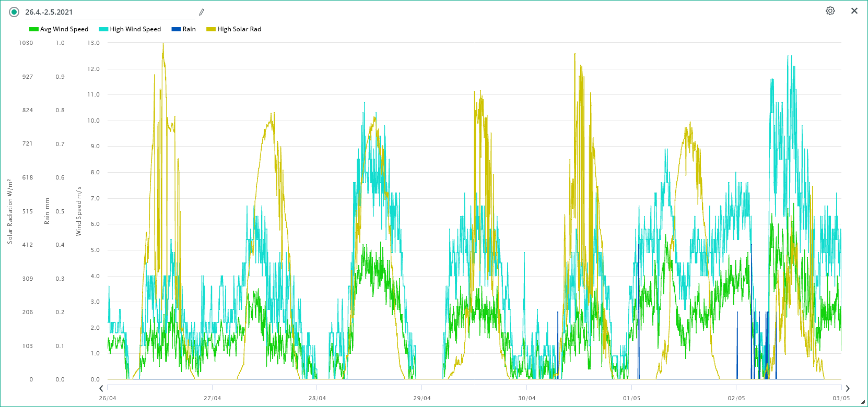The image size is (868, 407).
Task: Close the chart panel with X
Action: coord(854,11)
